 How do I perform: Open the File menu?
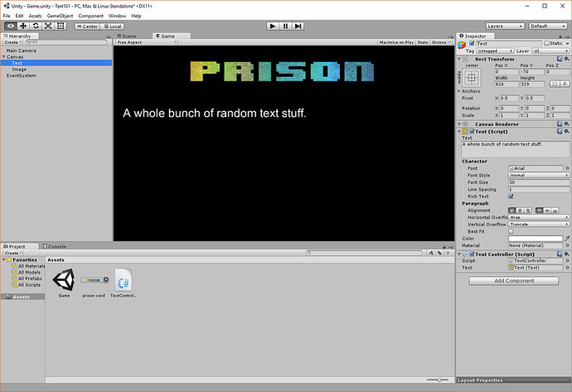click(7, 16)
